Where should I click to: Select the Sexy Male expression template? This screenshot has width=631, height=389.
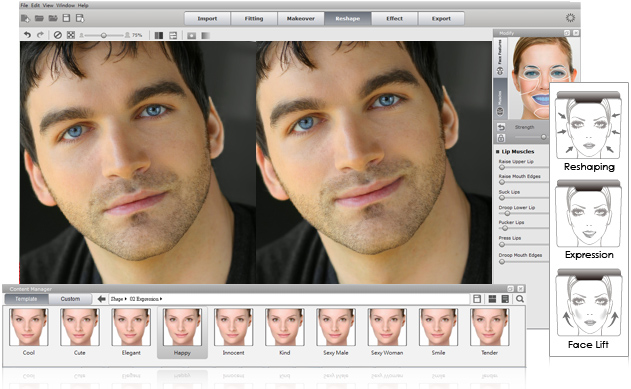[336, 332]
